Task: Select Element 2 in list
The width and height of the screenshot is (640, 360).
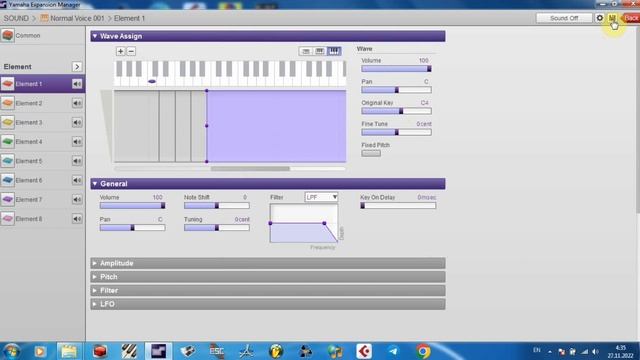Action: coord(42,103)
